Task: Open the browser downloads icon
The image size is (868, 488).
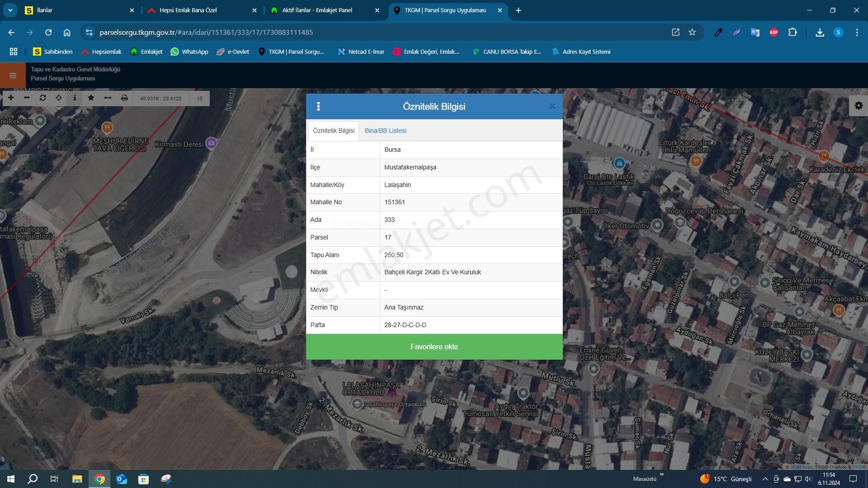Action: (820, 32)
